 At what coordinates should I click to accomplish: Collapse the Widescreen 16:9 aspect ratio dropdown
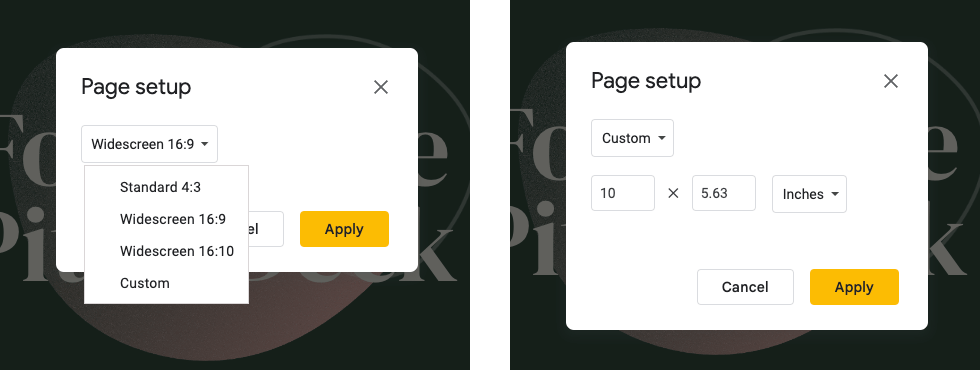149,144
